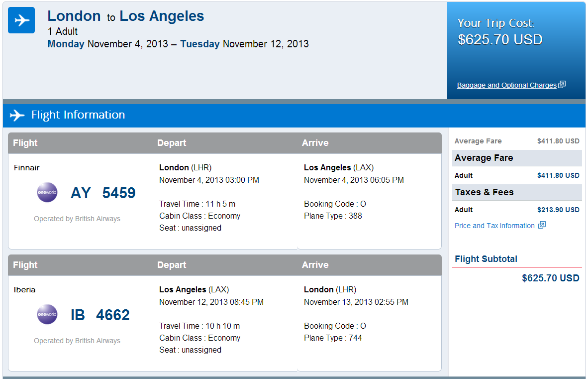This screenshot has width=588, height=379.
Task: Click the Average Fare section heading
Action: 484,158
